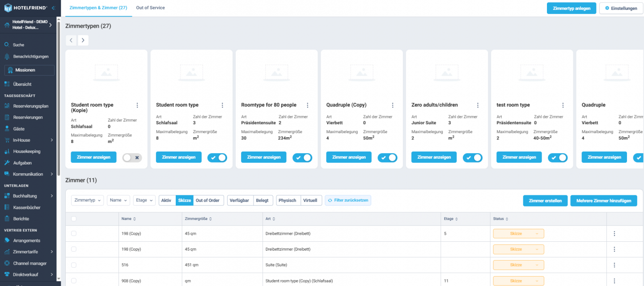Open Skizze status dropdown for room 516
This screenshot has height=286, width=644.
[x=518, y=265]
